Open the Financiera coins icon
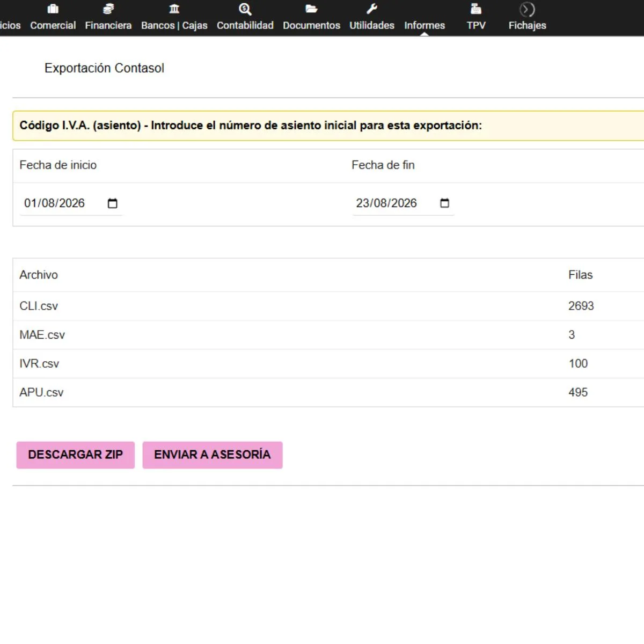 point(108,9)
